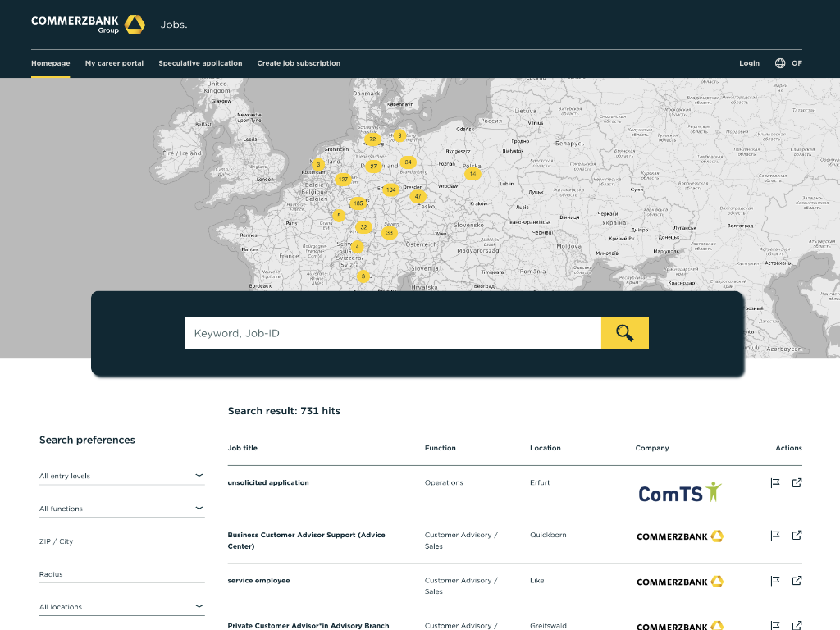Image resolution: width=840 pixels, height=630 pixels.
Task: Open the All functions dropdown
Action: click(x=121, y=507)
